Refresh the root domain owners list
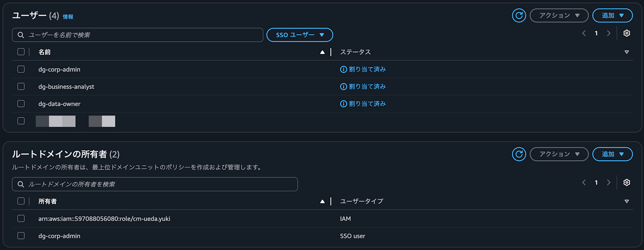Screen dimensions: 644x250 (x=519, y=154)
